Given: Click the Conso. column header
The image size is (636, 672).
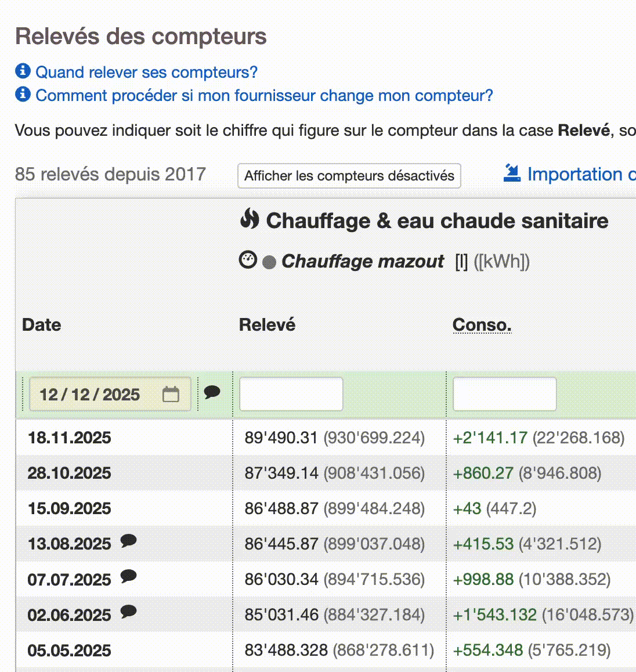Looking at the screenshot, I should pyautogui.click(x=482, y=325).
